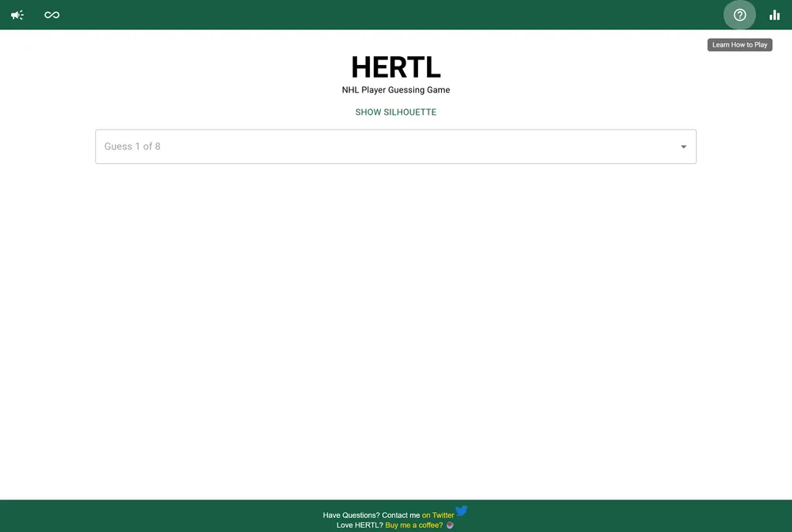Click the HERTL title heading
792x532 pixels.
click(395, 67)
